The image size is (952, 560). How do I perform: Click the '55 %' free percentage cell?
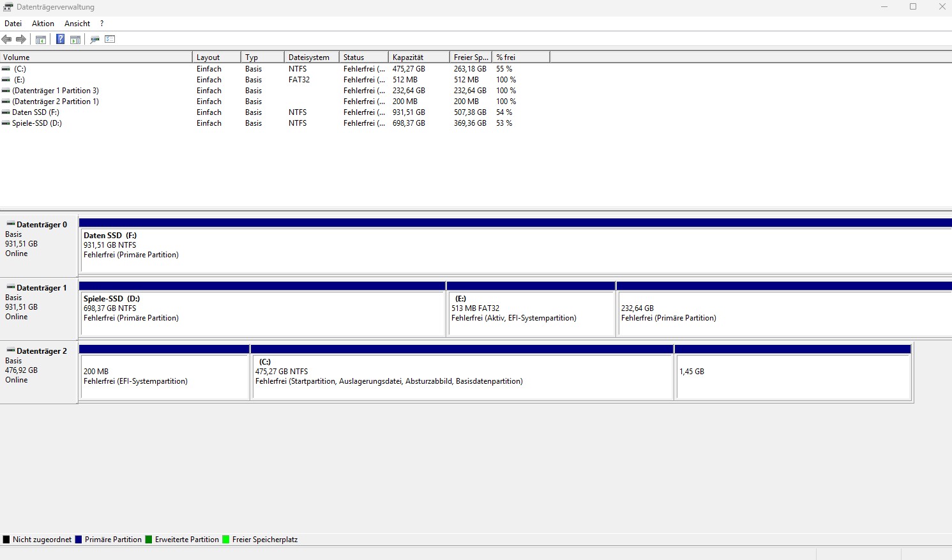coord(504,69)
